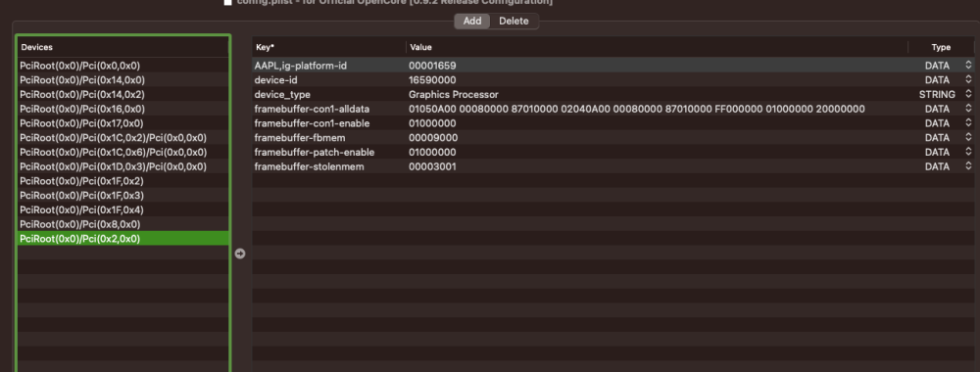Click value 01000000 of framebuffer-patch-enable
Image resolution: width=980 pixels, height=372 pixels.
(x=432, y=152)
